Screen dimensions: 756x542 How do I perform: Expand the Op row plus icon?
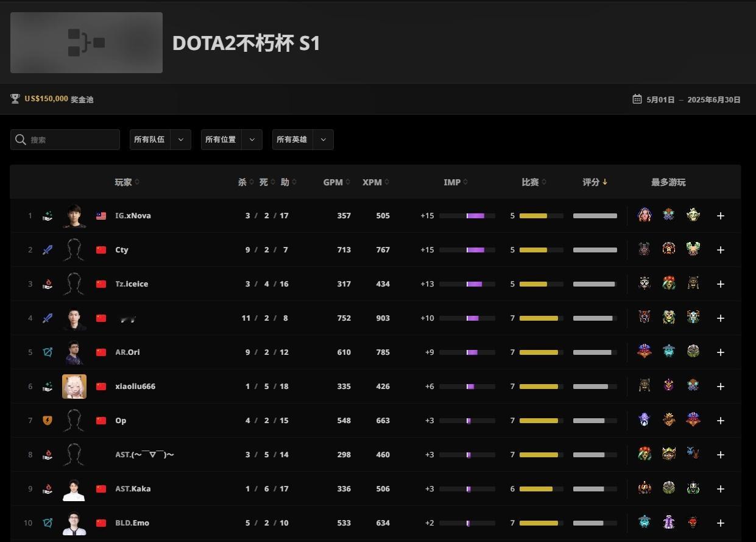pyautogui.click(x=721, y=421)
